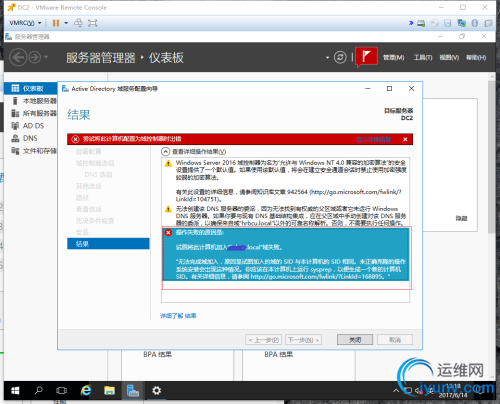Send Ctrl+Alt+Del to the VM

pyautogui.click(x=78, y=23)
